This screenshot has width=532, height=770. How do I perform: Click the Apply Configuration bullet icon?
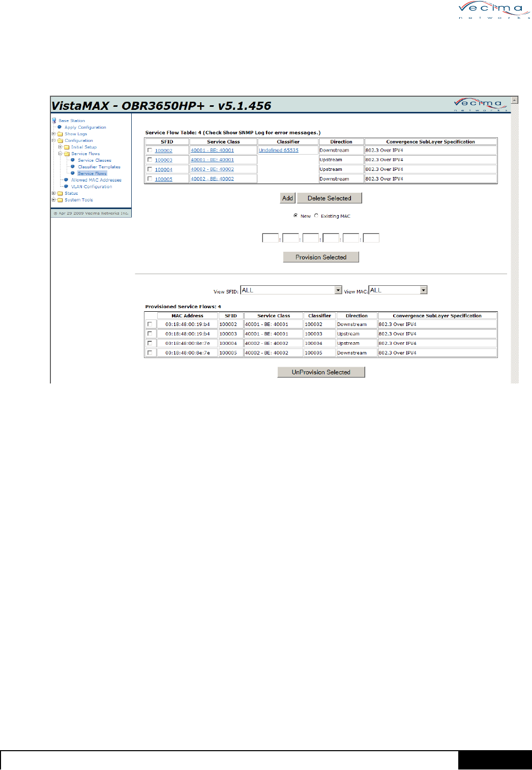pyautogui.click(x=60, y=127)
